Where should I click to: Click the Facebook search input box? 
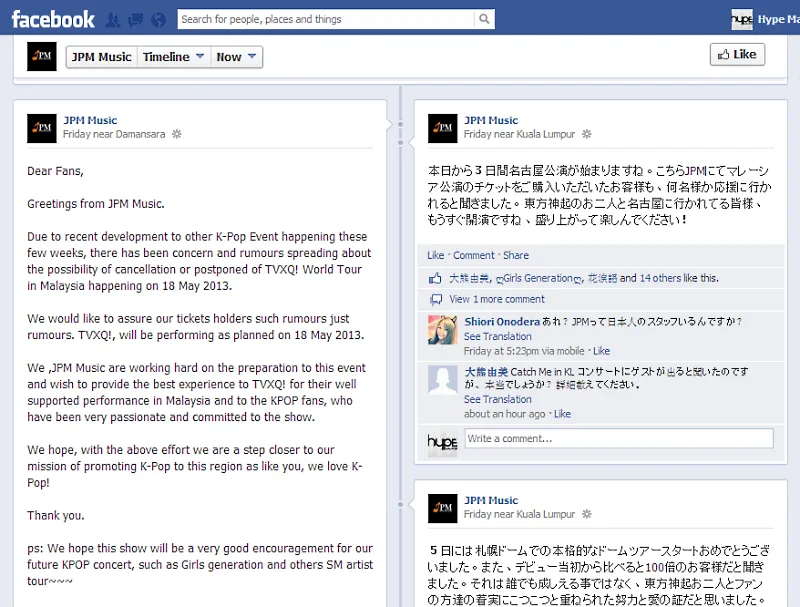326,19
